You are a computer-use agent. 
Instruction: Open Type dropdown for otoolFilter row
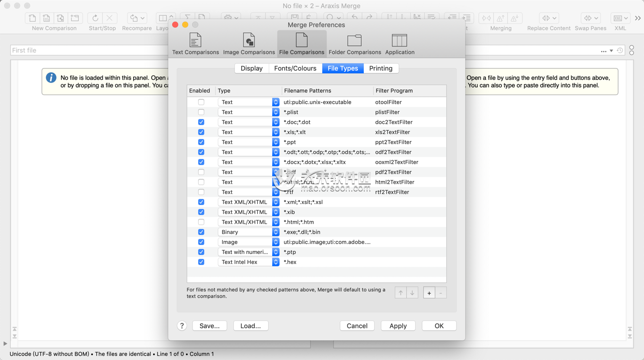[x=249, y=102]
